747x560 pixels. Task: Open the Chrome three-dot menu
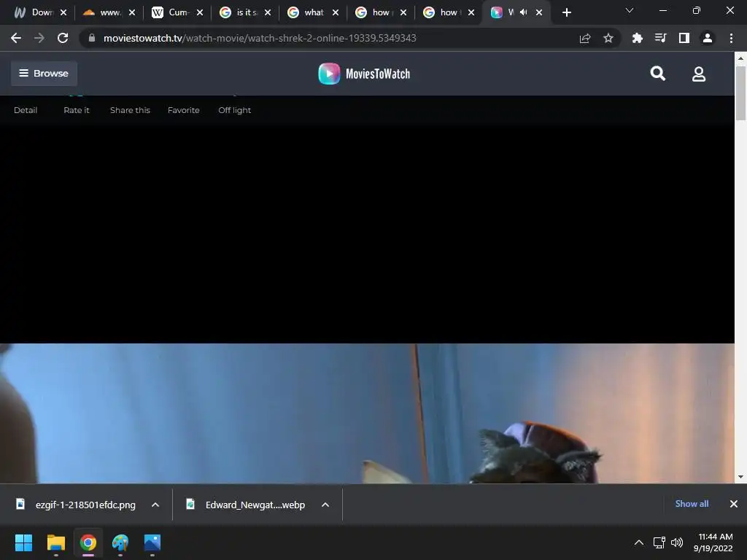point(731,38)
